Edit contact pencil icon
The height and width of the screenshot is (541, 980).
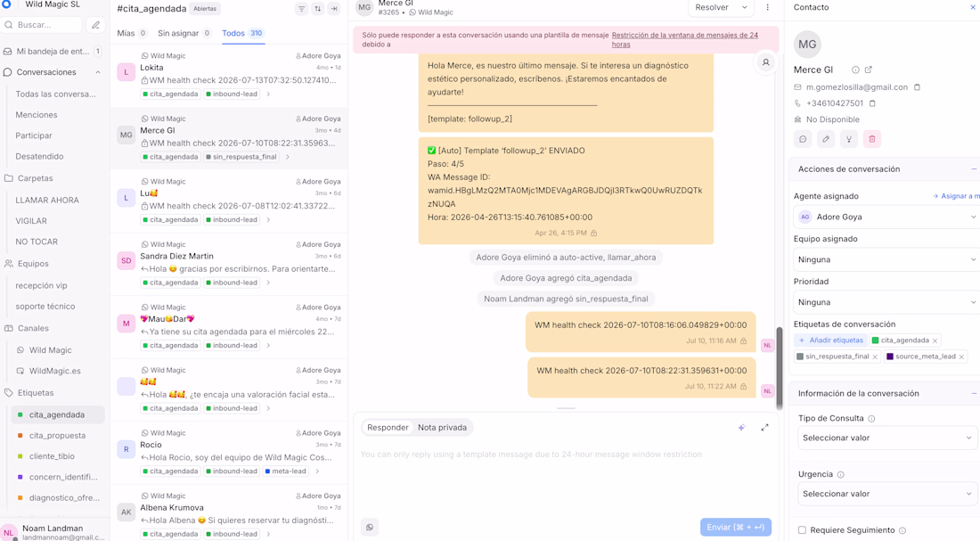pos(826,139)
